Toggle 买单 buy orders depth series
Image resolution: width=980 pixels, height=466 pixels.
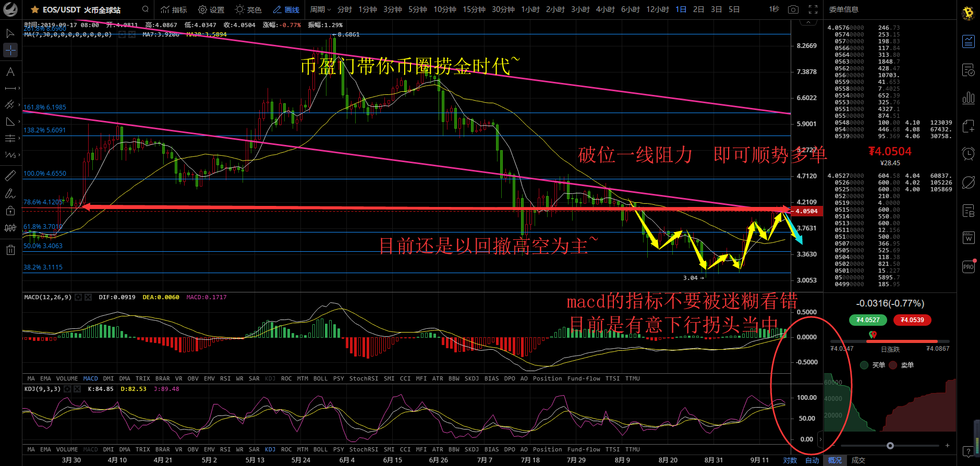(x=873, y=365)
